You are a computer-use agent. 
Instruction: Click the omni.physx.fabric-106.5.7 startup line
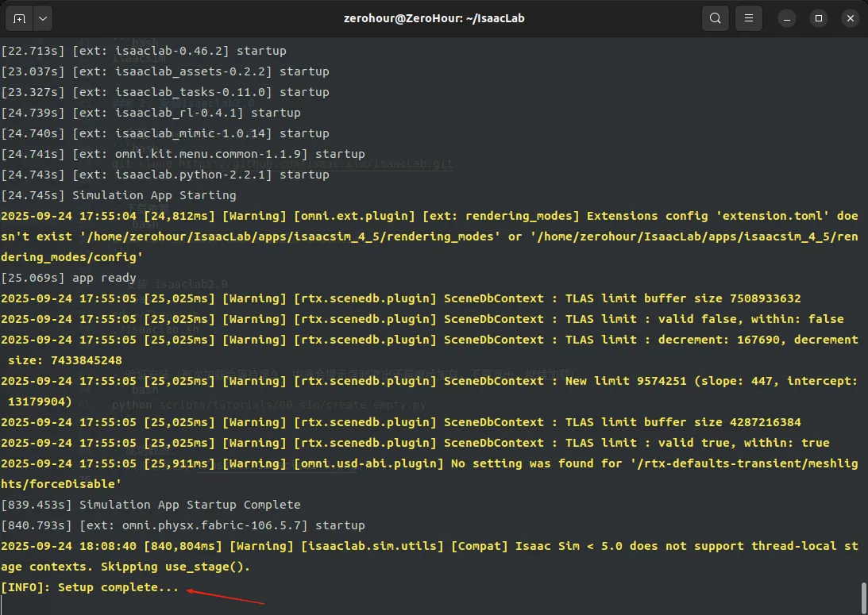183,525
